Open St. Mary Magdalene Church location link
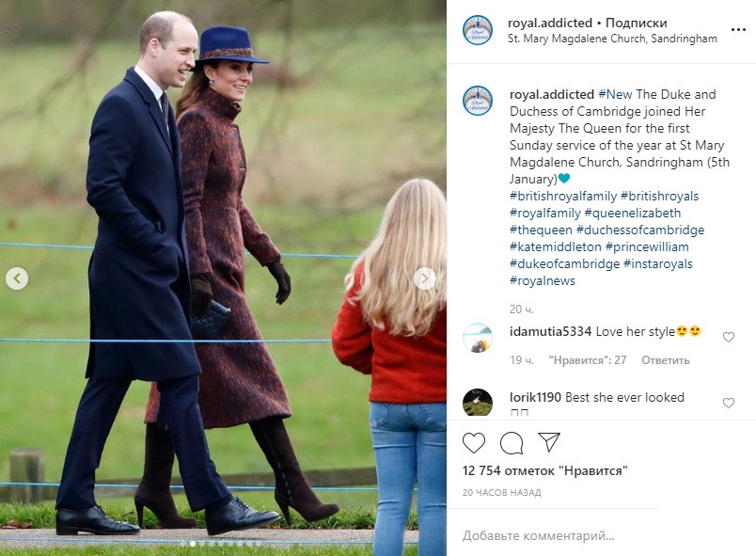Viewport: 756px width, 556px height. click(x=612, y=39)
